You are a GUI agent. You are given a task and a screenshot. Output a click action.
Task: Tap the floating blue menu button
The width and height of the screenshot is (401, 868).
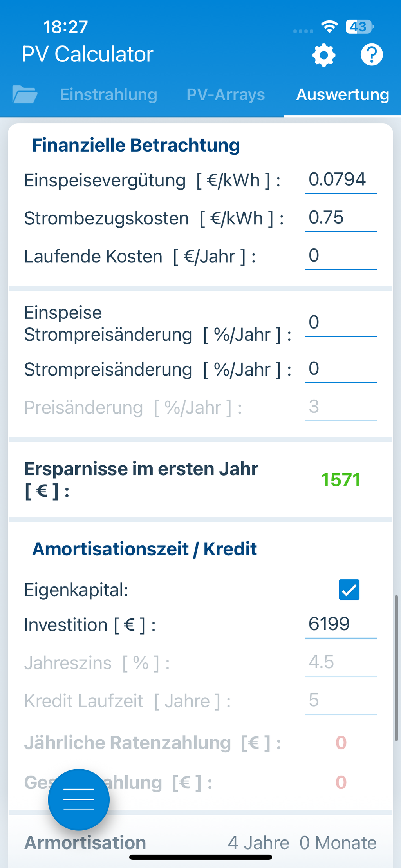[x=79, y=799]
